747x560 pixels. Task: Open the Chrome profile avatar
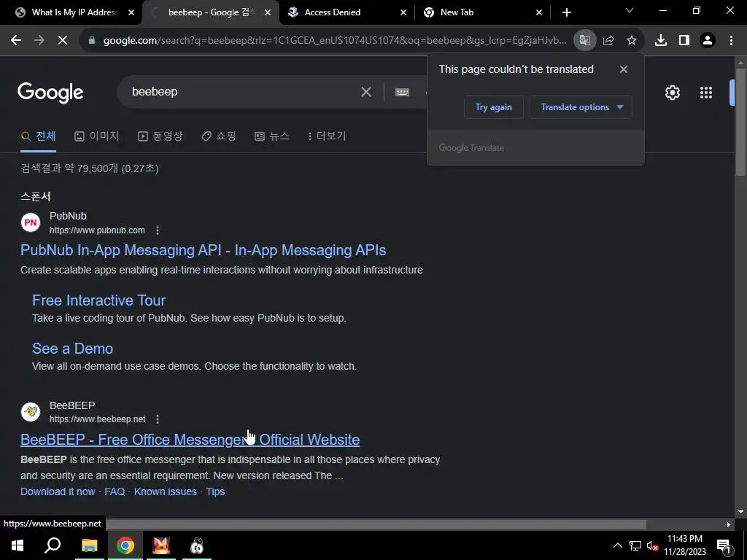(x=708, y=41)
